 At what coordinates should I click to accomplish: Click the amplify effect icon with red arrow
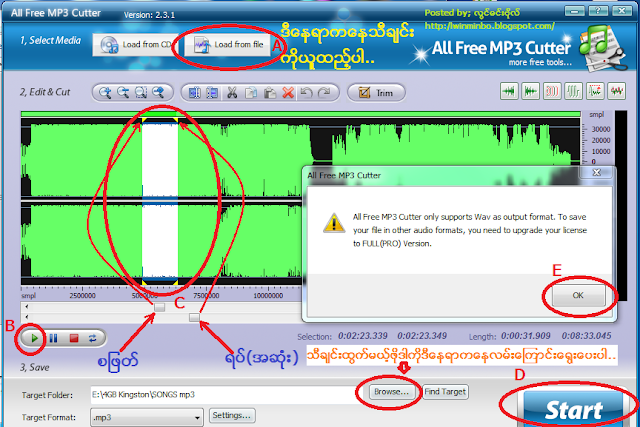pos(595,91)
